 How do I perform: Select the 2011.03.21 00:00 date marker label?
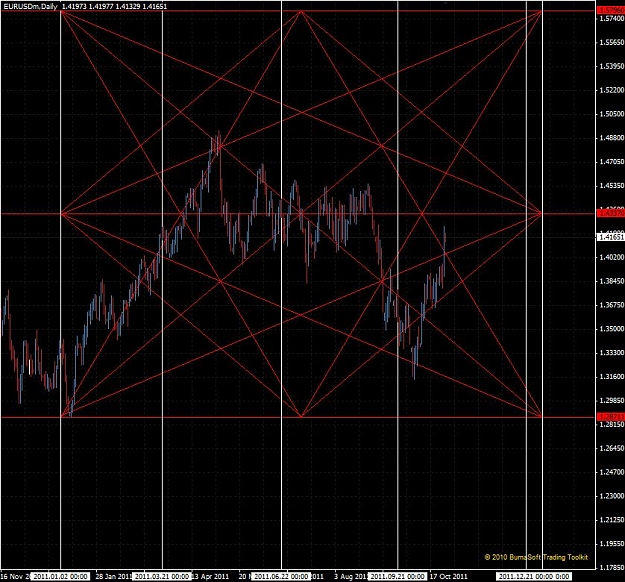(162, 576)
